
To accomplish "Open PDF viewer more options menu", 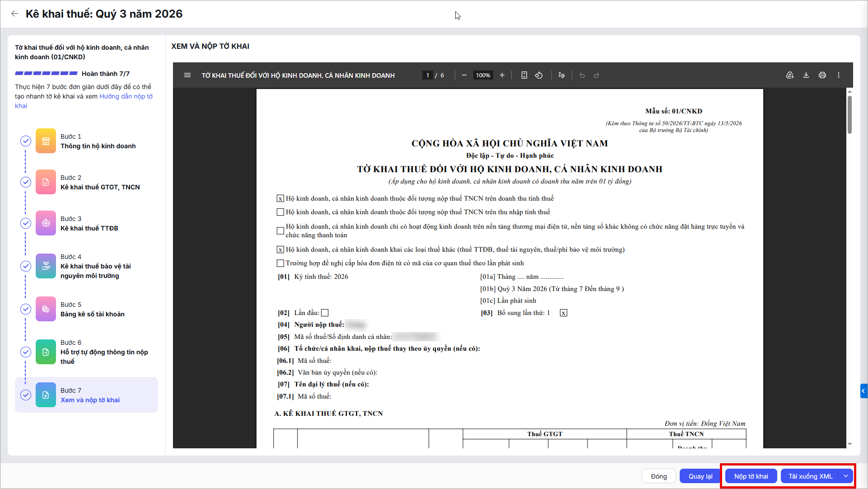I will [839, 75].
